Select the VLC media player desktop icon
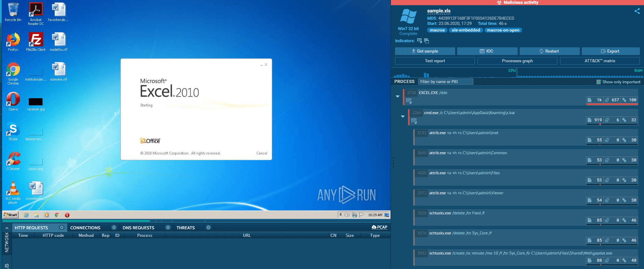This screenshot has height=269, width=644. click(13, 193)
